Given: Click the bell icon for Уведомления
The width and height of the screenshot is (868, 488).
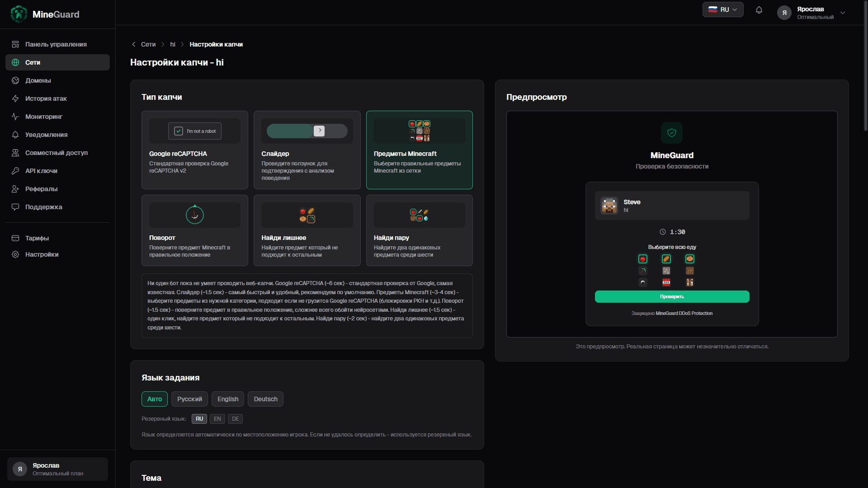Looking at the screenshot, I should (x=15, y=135).
